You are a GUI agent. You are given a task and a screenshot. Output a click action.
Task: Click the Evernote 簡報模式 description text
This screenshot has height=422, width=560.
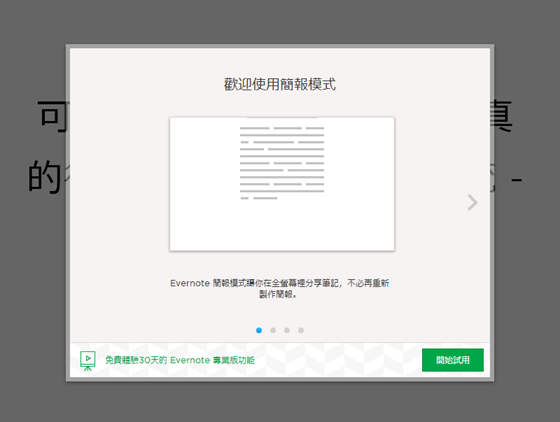[x=279, y=288]
